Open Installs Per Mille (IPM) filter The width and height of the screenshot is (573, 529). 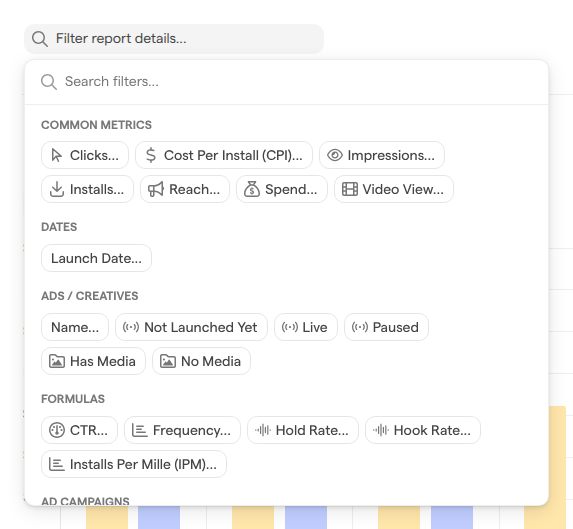click(134, 464)
